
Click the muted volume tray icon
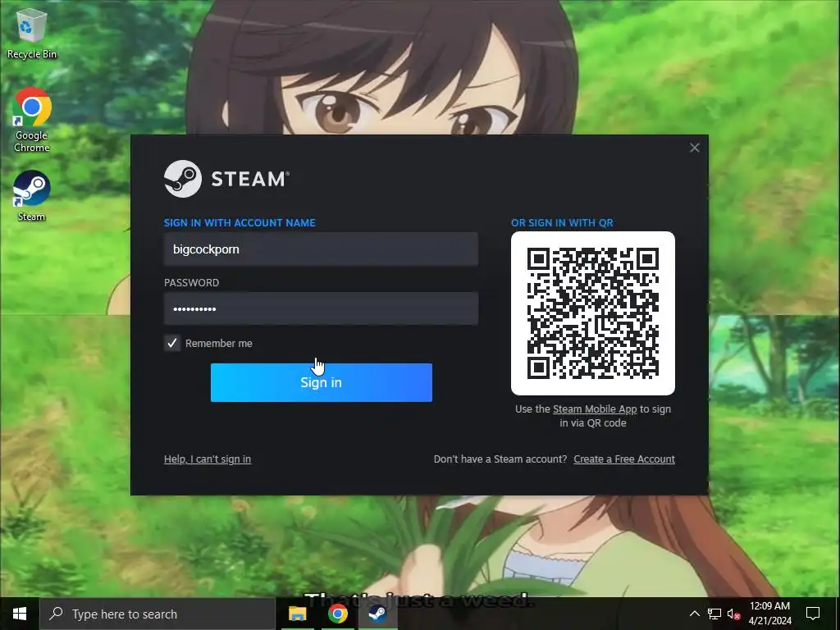pos(733,614)
